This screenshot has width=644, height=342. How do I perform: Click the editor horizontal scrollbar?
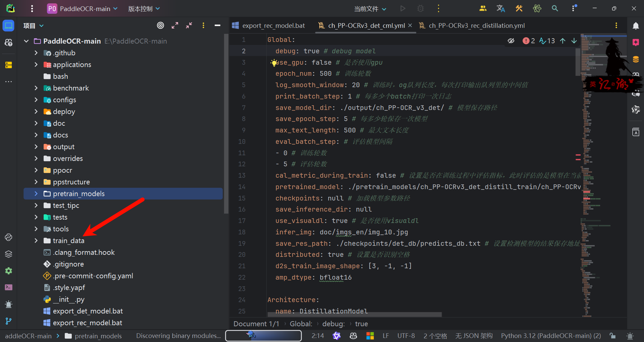(x=354, y=315)
